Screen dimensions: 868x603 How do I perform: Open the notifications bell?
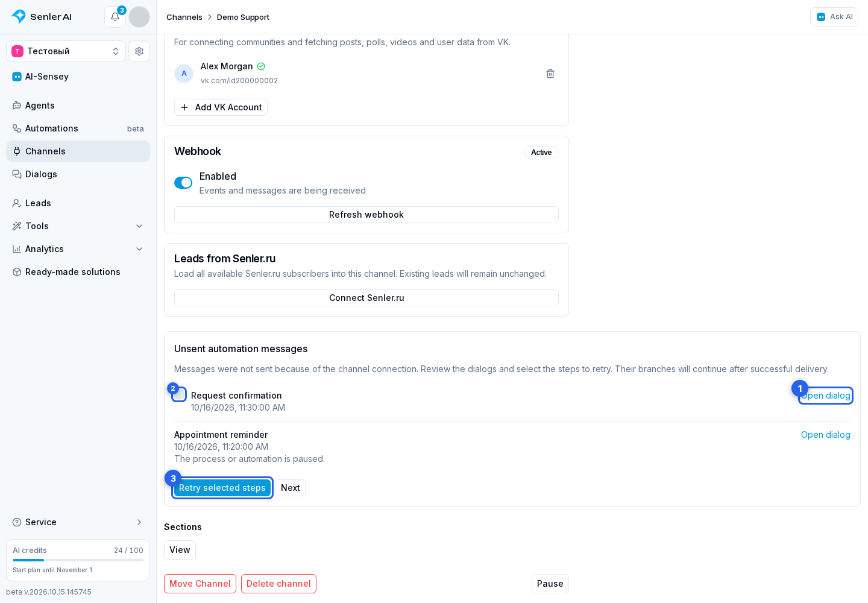115,17
